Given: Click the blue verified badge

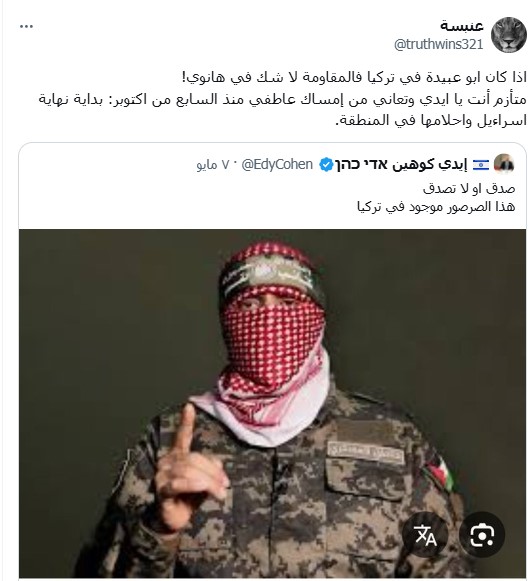Looking at the screenshot, I should coord(327,165).
